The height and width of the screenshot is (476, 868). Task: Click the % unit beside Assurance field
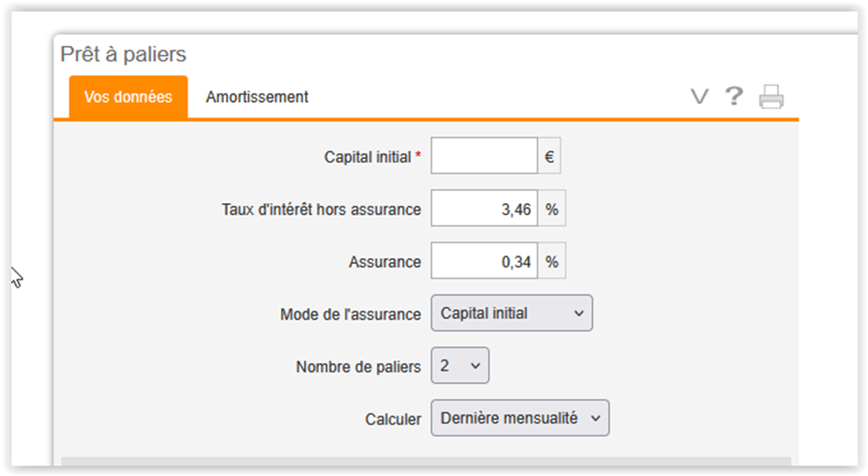click(x=552, y=261)
